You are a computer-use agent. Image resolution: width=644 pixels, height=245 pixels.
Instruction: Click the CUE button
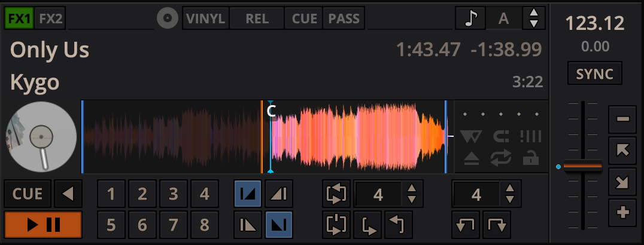[x=28, y=194]
